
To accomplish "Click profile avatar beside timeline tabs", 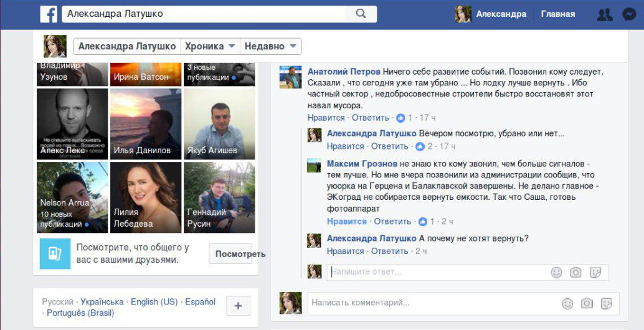I will tap(55, 46).
